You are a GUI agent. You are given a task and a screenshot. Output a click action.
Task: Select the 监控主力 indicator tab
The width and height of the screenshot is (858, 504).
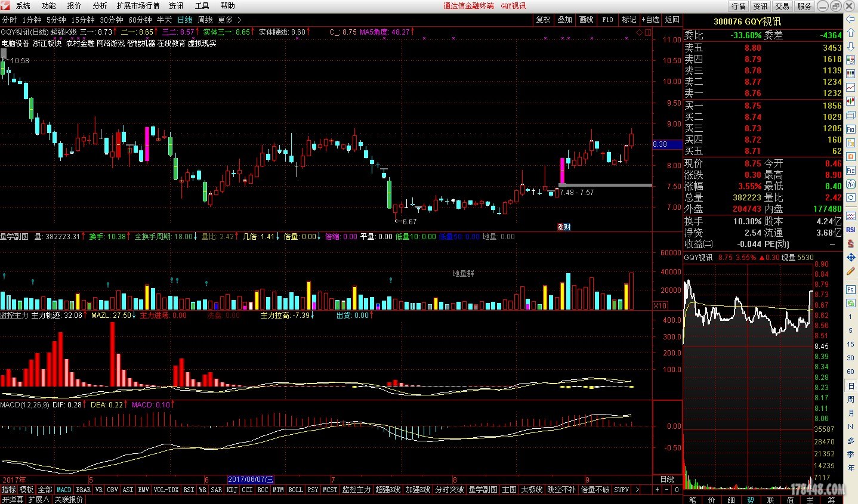pos(356,490)
